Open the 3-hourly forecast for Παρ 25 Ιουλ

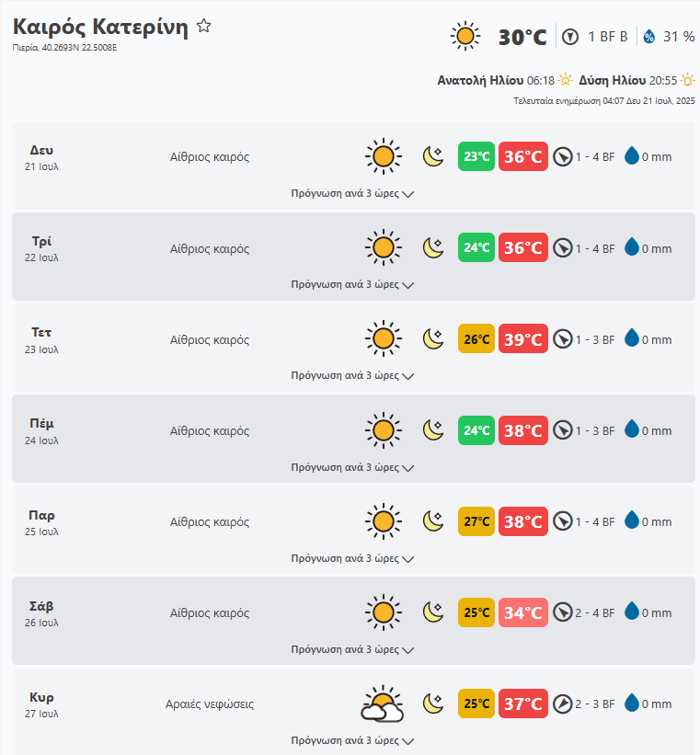(352, 558)
